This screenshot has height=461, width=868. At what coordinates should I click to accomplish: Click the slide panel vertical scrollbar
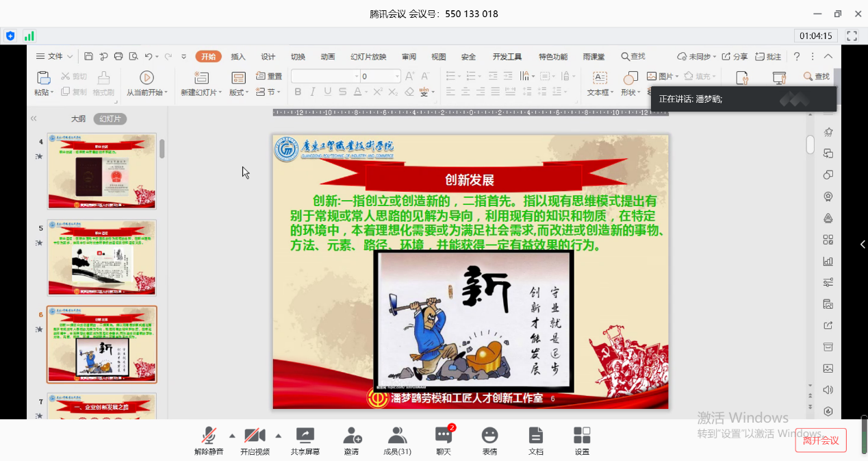click(x=162, y=149)
